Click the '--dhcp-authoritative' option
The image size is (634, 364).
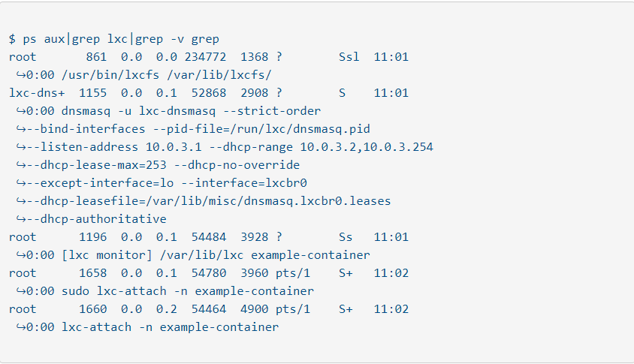click(97, 219)
